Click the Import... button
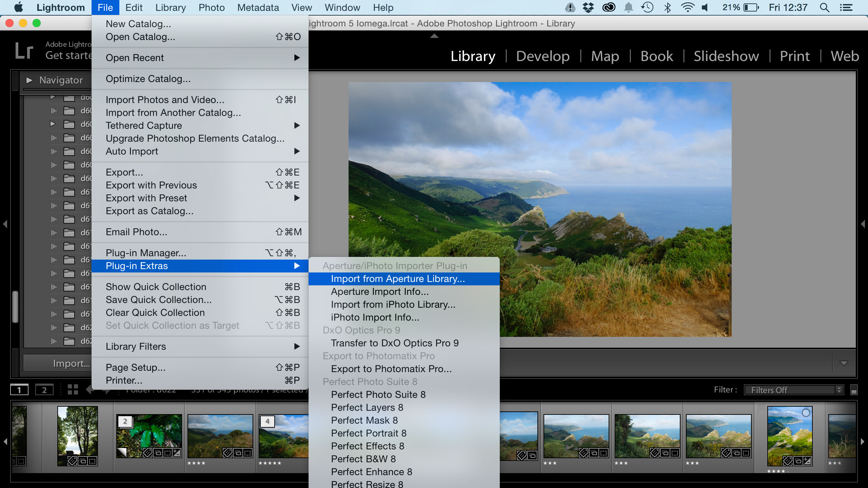The width and height of the screenshot is (868, 488). point(58,363)
